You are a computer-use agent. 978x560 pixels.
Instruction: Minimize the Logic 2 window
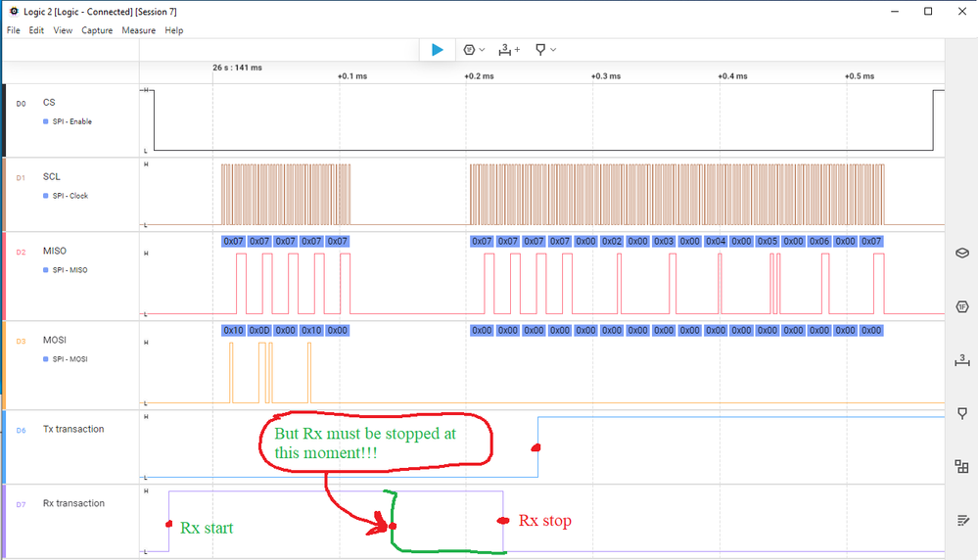tap(895, 11)
